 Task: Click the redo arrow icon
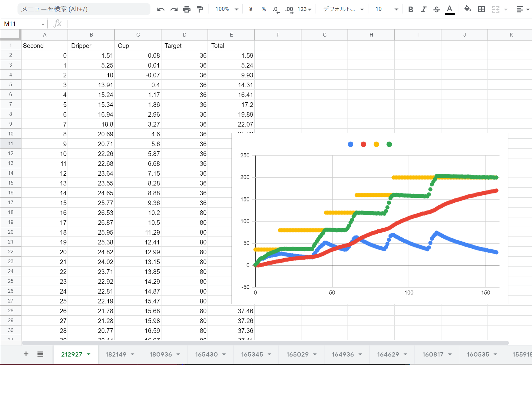[174, 9]
